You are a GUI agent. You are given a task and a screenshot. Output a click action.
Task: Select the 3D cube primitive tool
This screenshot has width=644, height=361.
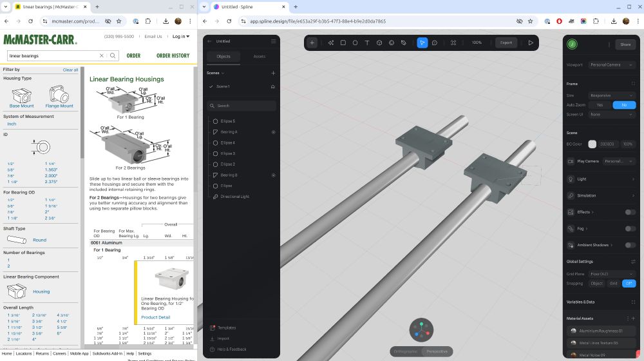(379, 43)
